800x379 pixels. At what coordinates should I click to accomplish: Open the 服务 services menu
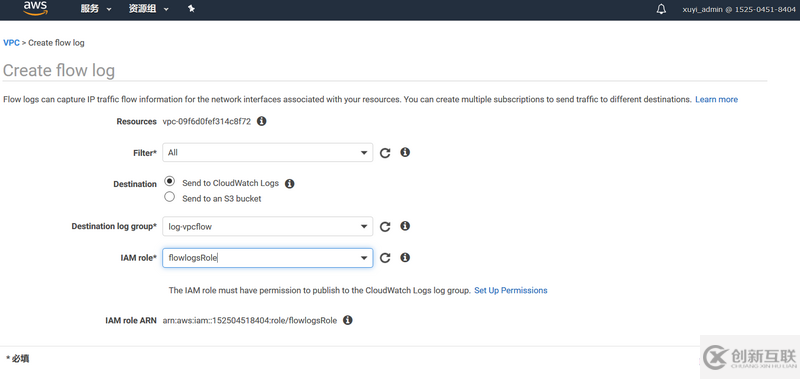point(96,9)
